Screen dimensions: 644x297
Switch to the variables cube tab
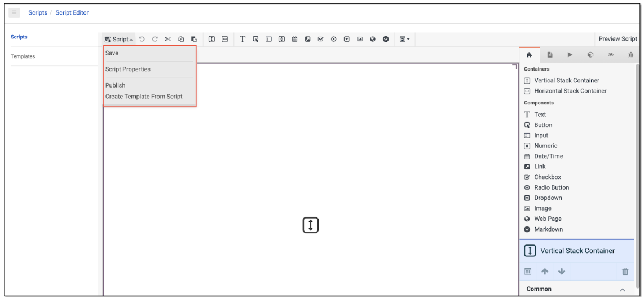pos(590,55)
